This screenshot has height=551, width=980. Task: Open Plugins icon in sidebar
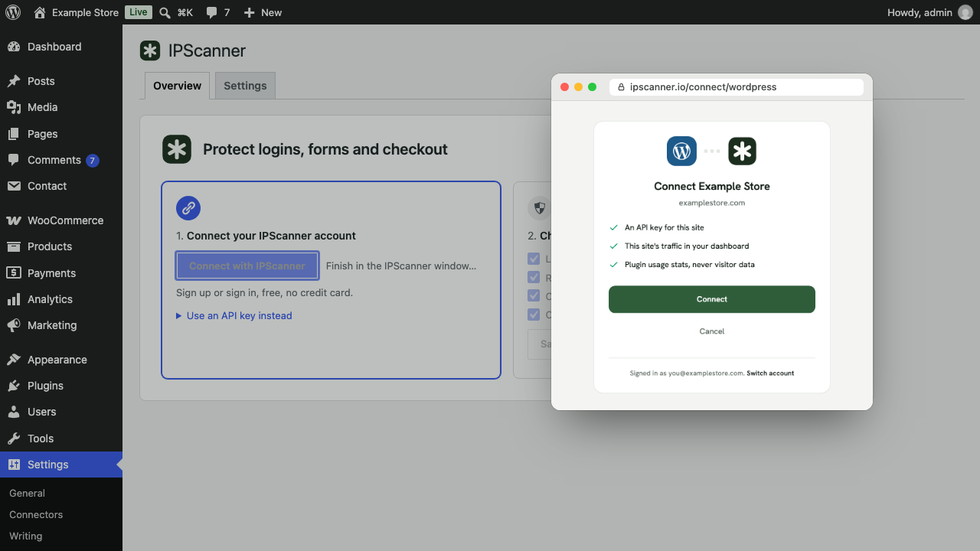point(14,386)
